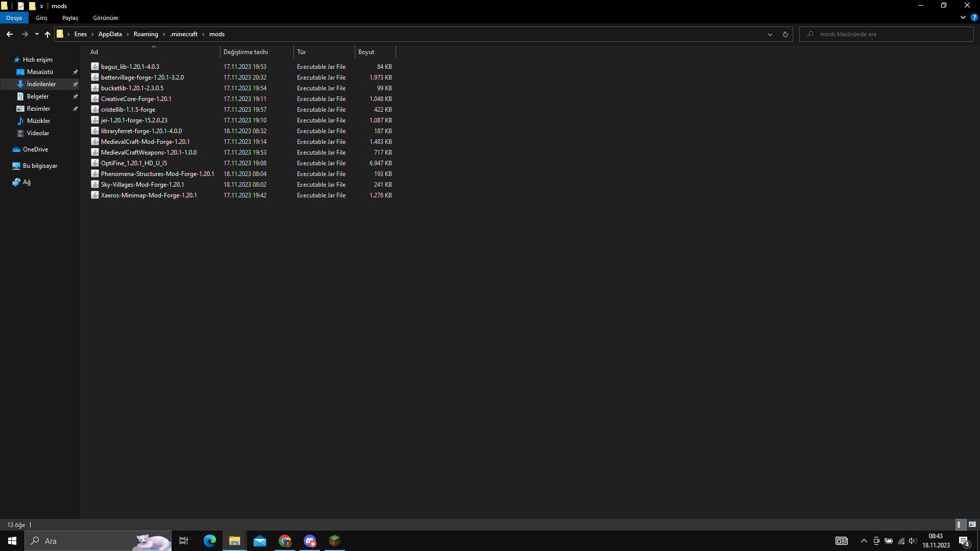The width and height of the screenshot is (980, 551).
Task: Show hidden system tray icons
Action: [x=864, y=541]
